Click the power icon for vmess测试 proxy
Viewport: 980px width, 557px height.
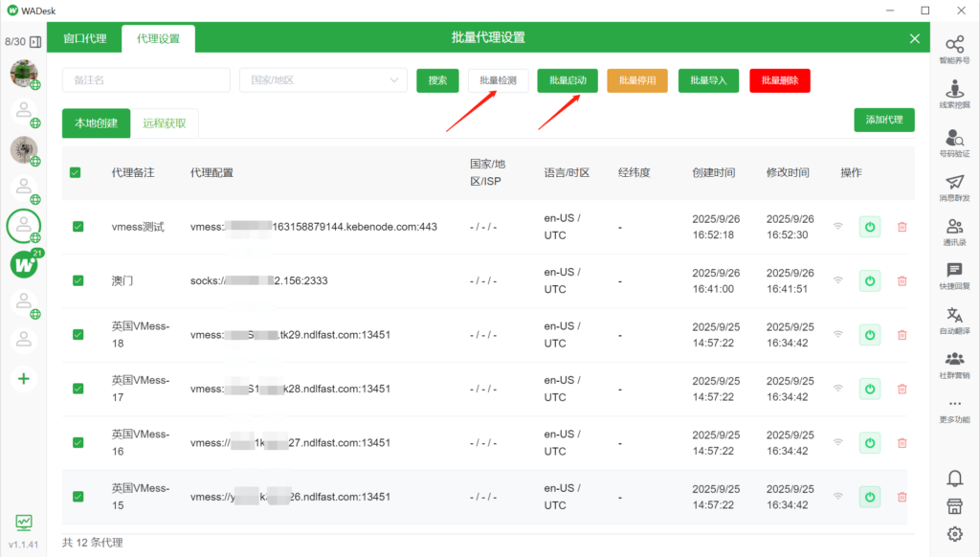pyautogui.click(x=869, y=227)
